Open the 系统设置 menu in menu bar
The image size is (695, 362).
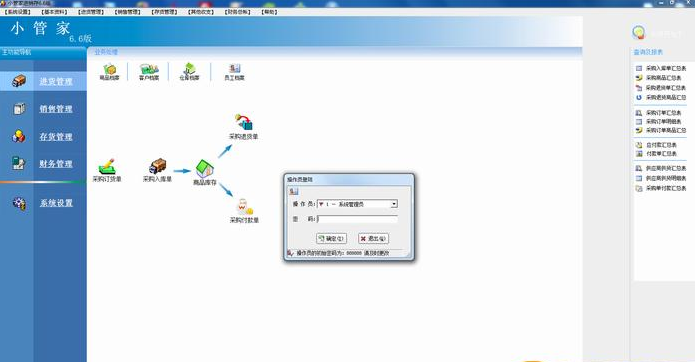coord(18,12)
